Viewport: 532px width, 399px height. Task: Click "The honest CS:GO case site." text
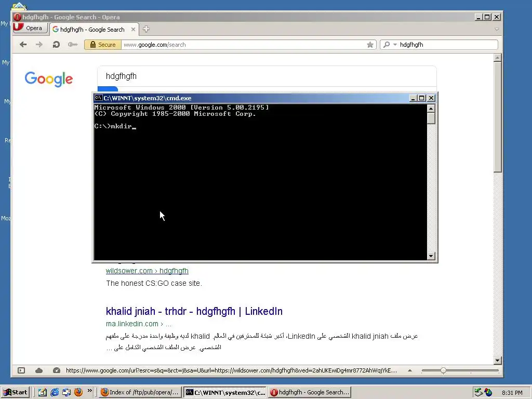tap(154, 283)
